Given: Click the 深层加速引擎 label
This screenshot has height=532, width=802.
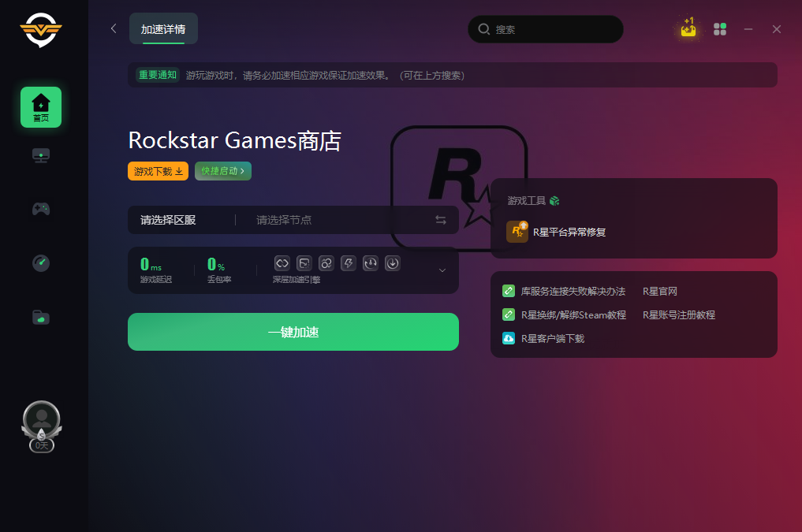Looking at the screenshot, I should click(297, 280).
